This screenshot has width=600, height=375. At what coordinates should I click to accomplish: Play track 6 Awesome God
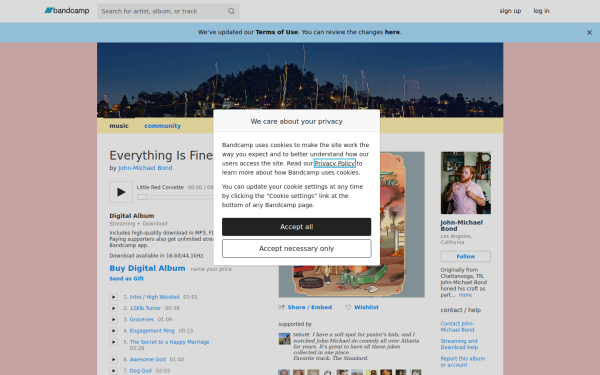[113, 359]
